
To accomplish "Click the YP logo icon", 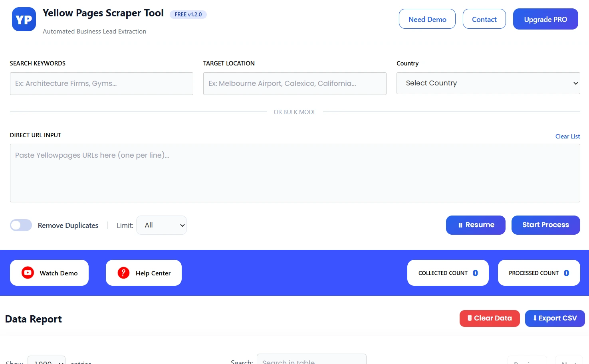I will click(x=24, y=19).
